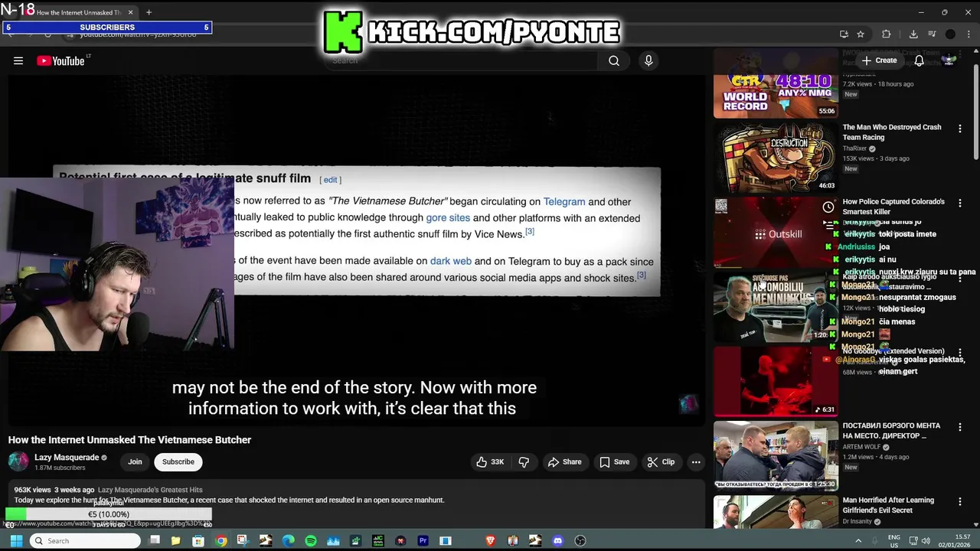Open the 'How the Internet Unmasked' browser tab

click(78, 12)
